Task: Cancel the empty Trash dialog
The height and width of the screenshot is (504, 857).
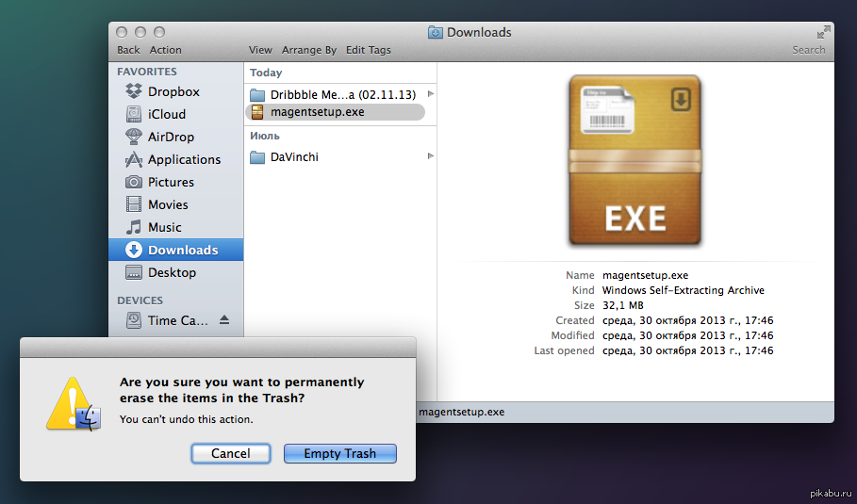Action: coord(231,453)
